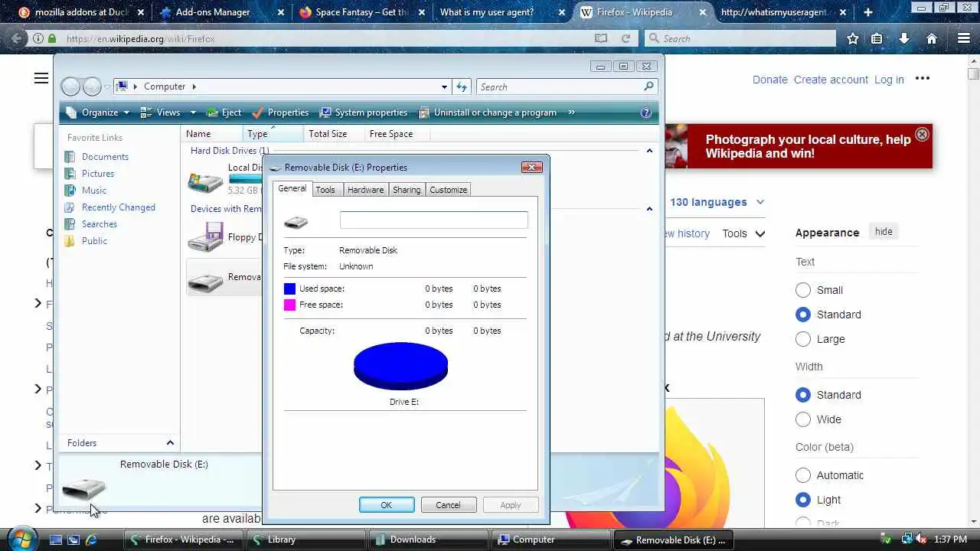Hide the Appearance panel
980x551 pixels.
coord(884,232)
